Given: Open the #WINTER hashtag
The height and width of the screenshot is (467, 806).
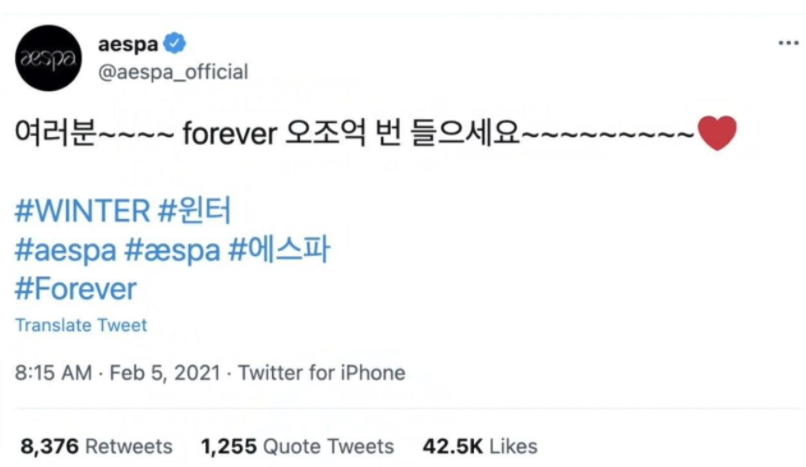Looking at the screenshot, I should tap(83, 211).
